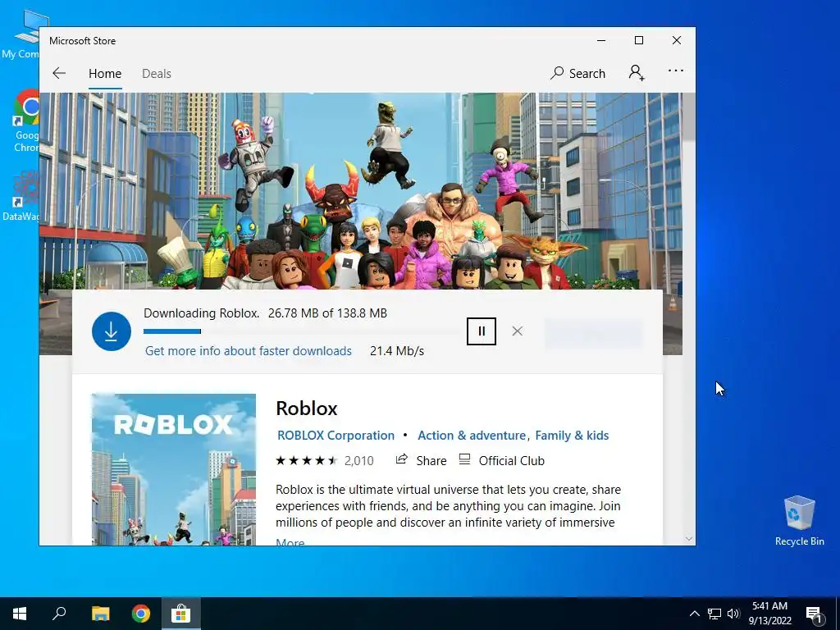This screenshot has height=630, width=840.
Task: Share the Roblox app page
Action: tap(421, 461)
